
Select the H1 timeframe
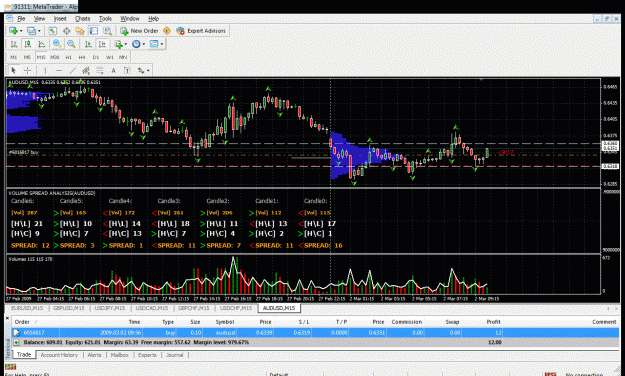pos(69,57)
